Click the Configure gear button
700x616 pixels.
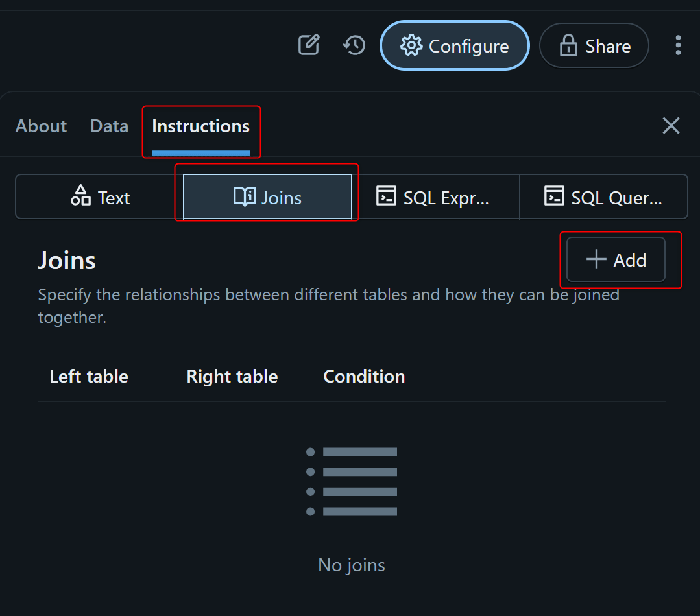[x=454, y=46]
